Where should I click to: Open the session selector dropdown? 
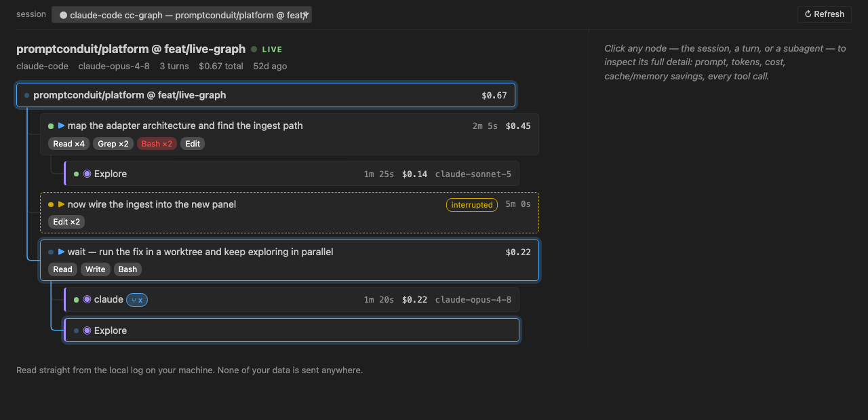point(182,15)
